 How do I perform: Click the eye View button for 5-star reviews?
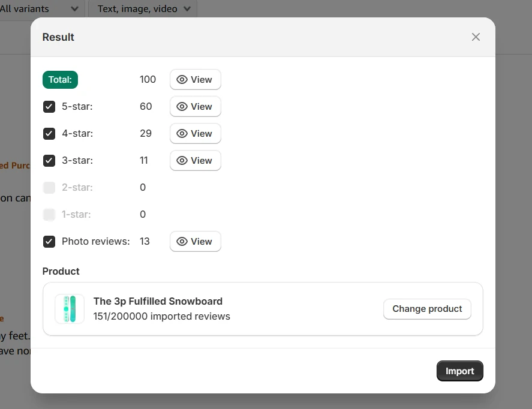coord(195,107)
